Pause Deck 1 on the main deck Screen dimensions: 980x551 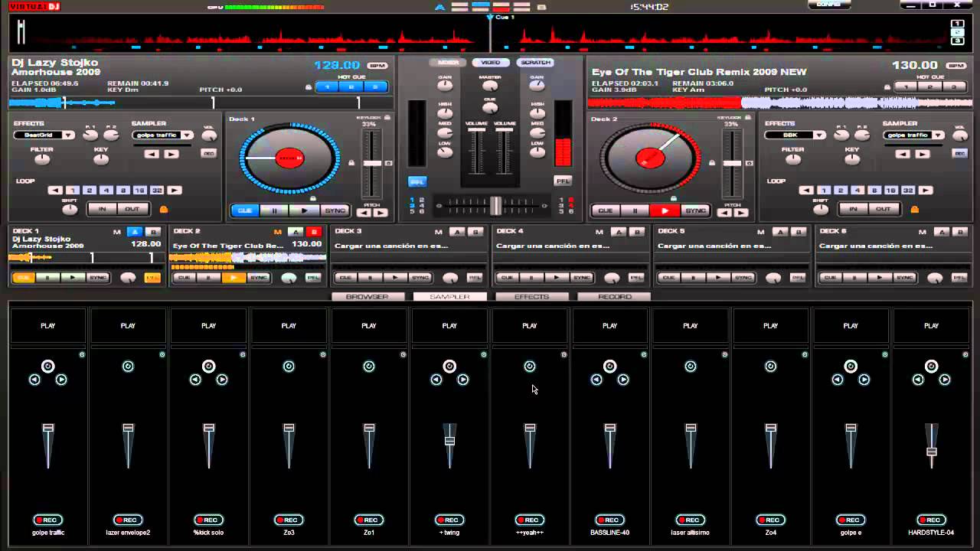pos(275,210)
